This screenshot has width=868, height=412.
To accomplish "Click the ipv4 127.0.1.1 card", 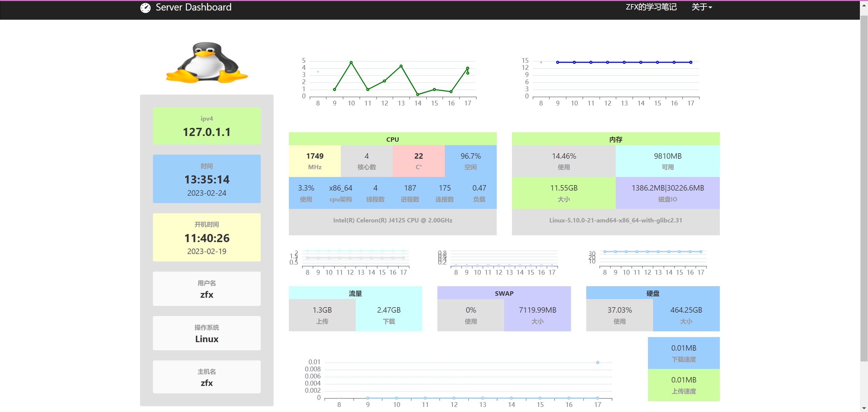I will pos(207,126).
